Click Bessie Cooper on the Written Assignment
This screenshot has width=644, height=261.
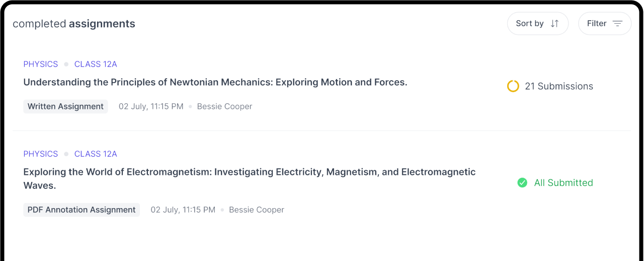(224, 106)
